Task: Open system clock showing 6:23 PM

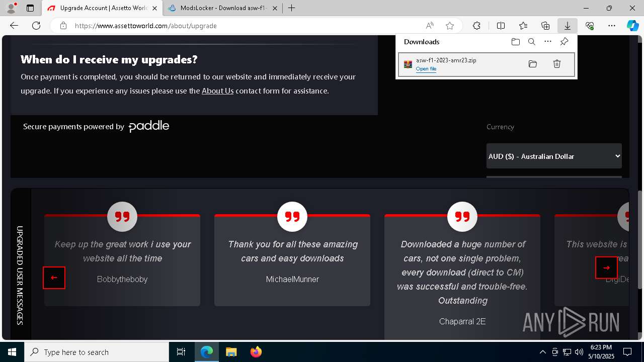Action: 601,352
